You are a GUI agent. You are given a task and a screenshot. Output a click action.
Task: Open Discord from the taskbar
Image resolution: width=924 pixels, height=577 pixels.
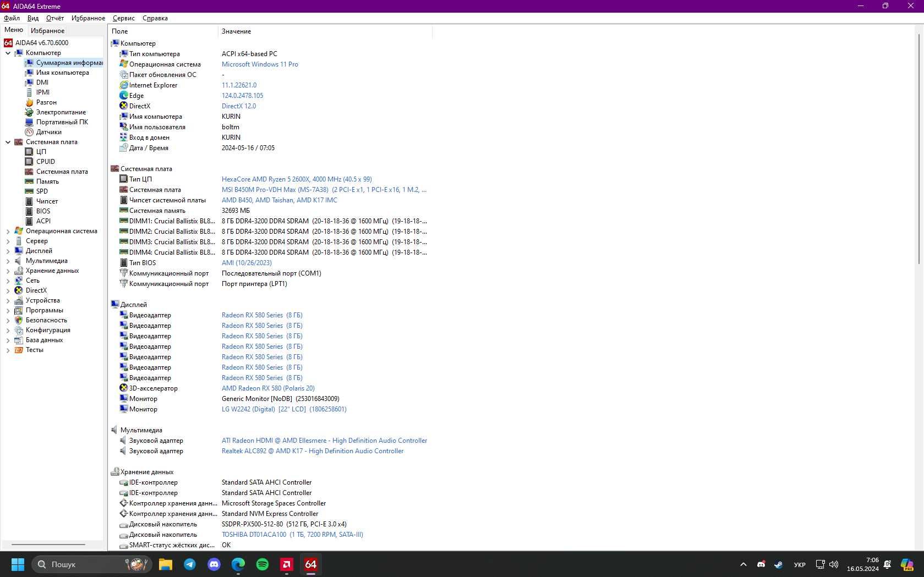(x=214, y=564)
